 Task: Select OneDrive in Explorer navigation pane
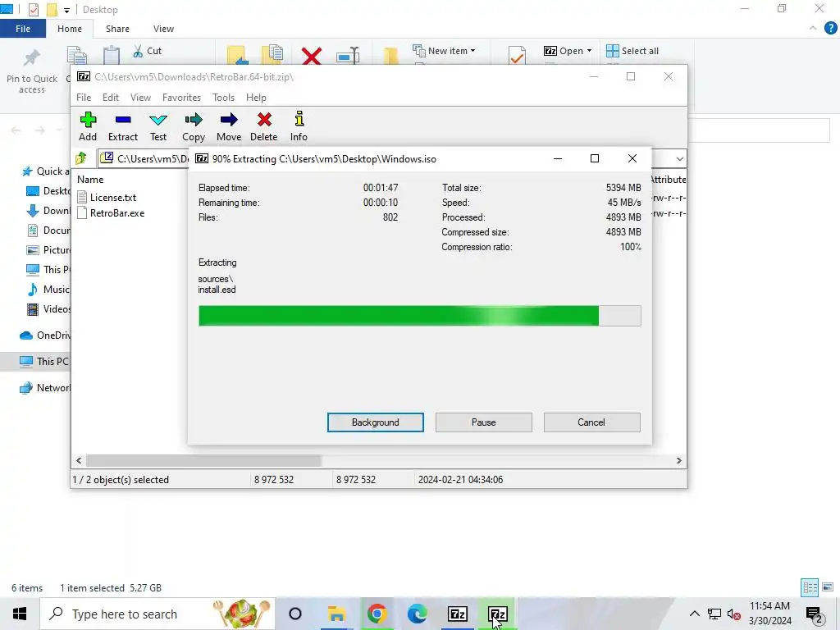[x=45, y=336]
